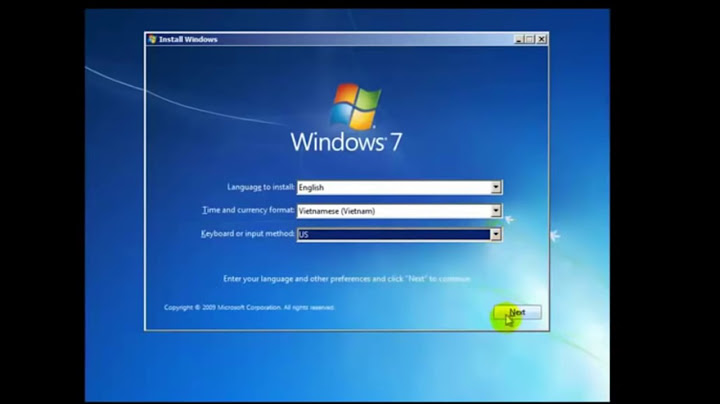Click the Next button

pos(518,312)
